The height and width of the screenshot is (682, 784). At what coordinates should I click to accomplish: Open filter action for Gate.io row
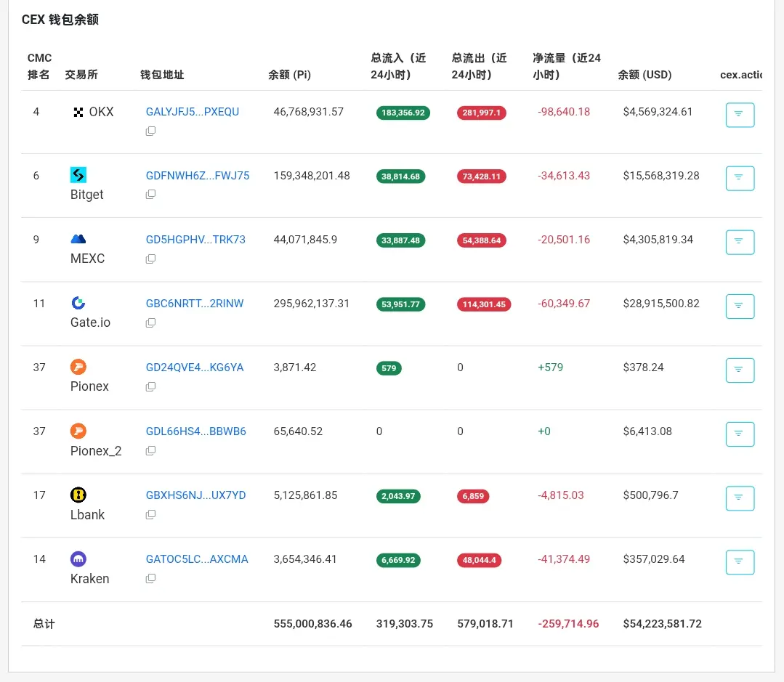[x=740, y=307]
